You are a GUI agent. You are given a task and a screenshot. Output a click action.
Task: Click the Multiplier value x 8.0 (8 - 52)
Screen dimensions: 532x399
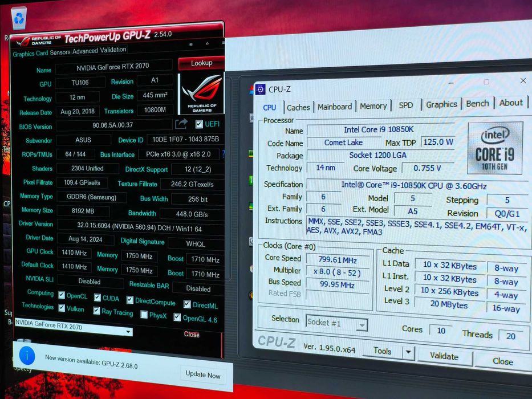point(337,272)
